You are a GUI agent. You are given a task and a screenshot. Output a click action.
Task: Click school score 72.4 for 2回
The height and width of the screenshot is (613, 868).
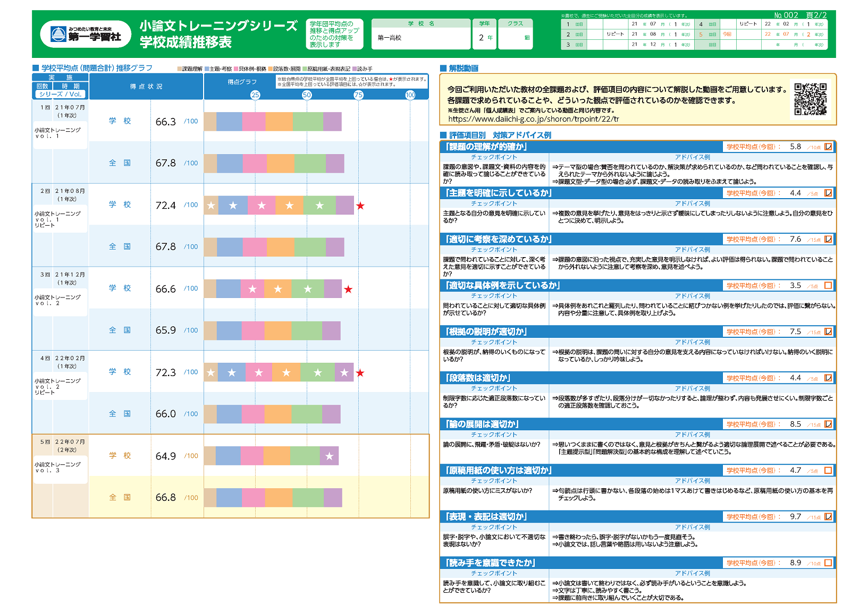[x=165, y=205]
